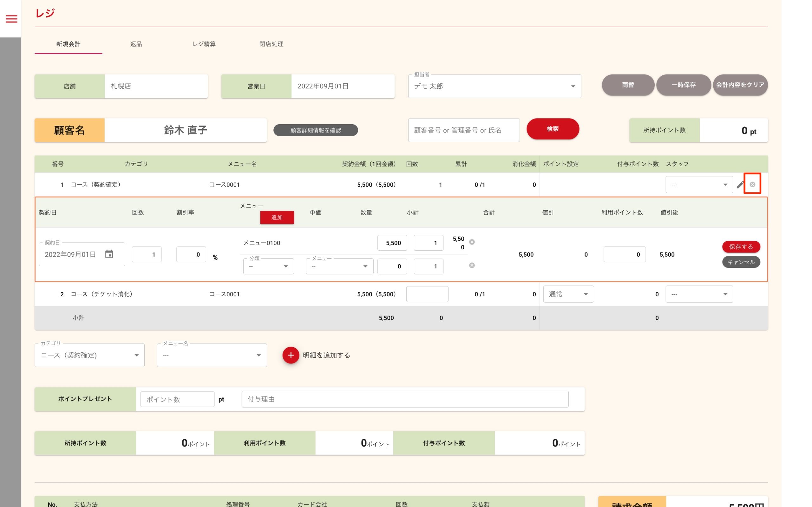Open the 通常 point setting dropdown
812x507 pixels.
point(568,294)
